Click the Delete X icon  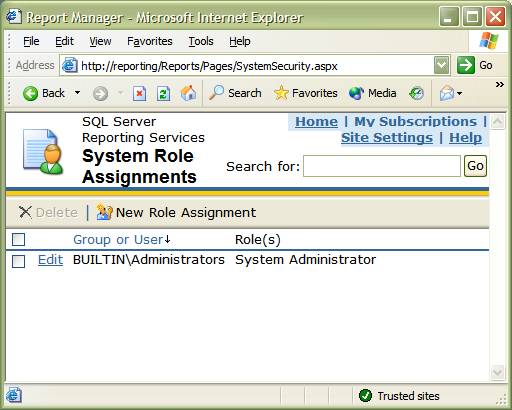point(25,212)
